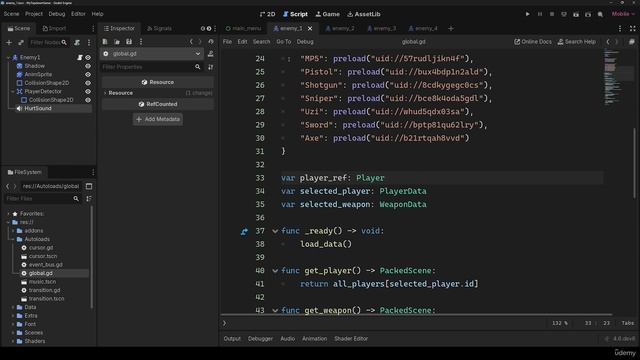
Task: Add a new child node in Scene dock
Action: (x=9, y=42)
